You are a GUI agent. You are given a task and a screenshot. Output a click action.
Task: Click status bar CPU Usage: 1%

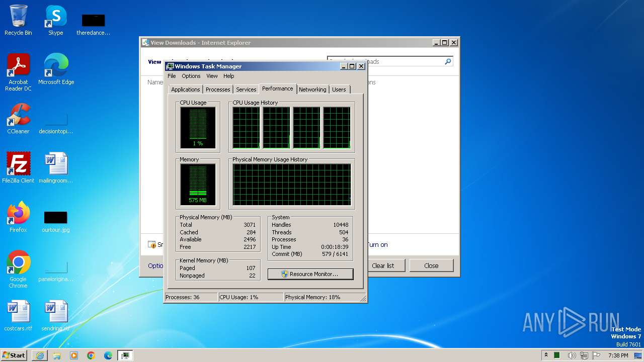(239, 297)
